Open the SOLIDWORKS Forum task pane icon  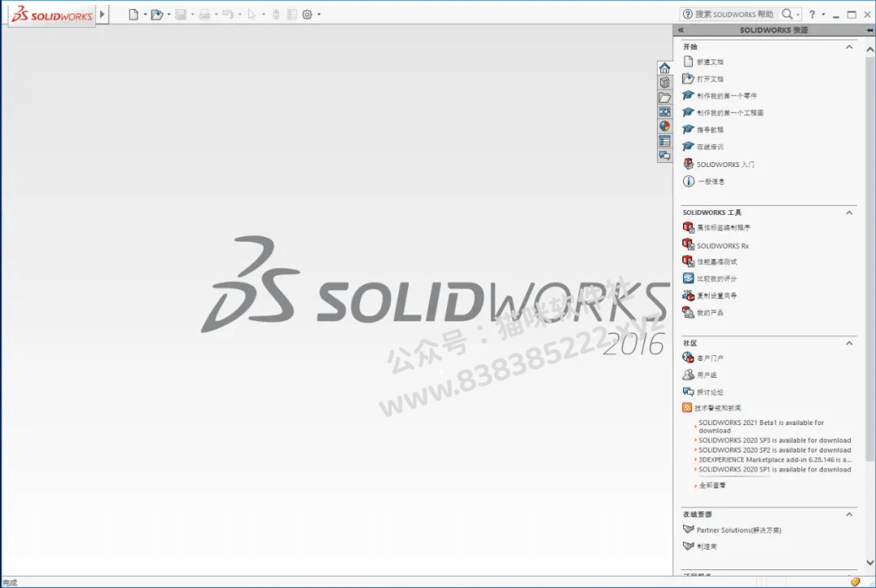664,156
